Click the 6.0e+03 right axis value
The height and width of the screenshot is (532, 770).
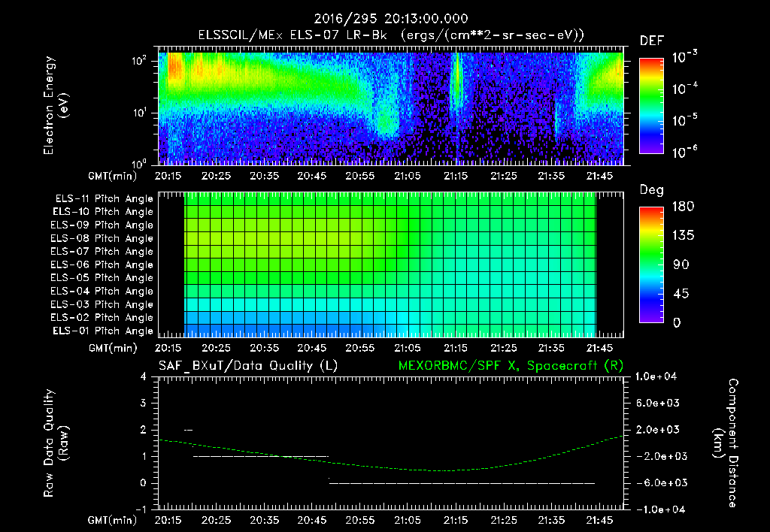point(657,403)
